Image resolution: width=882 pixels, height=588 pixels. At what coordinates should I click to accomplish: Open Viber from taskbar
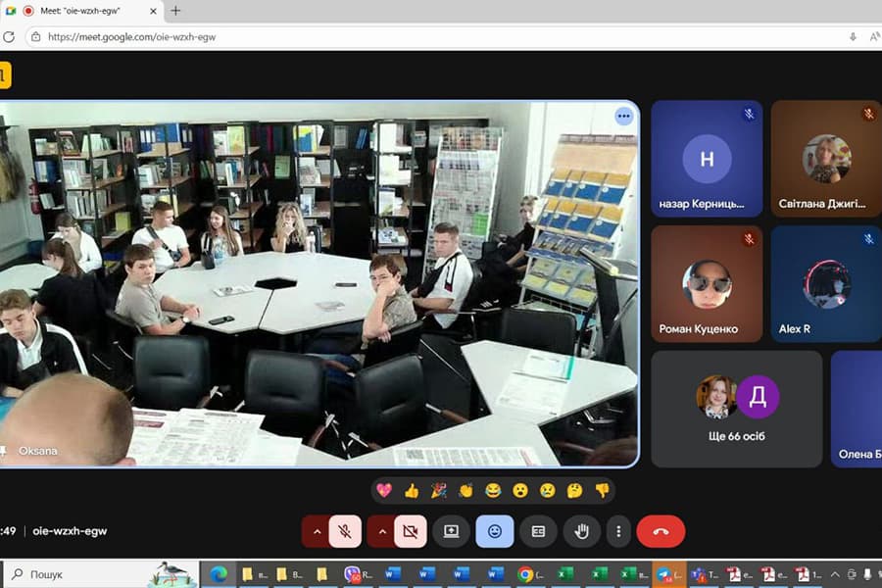click(359, 574)
